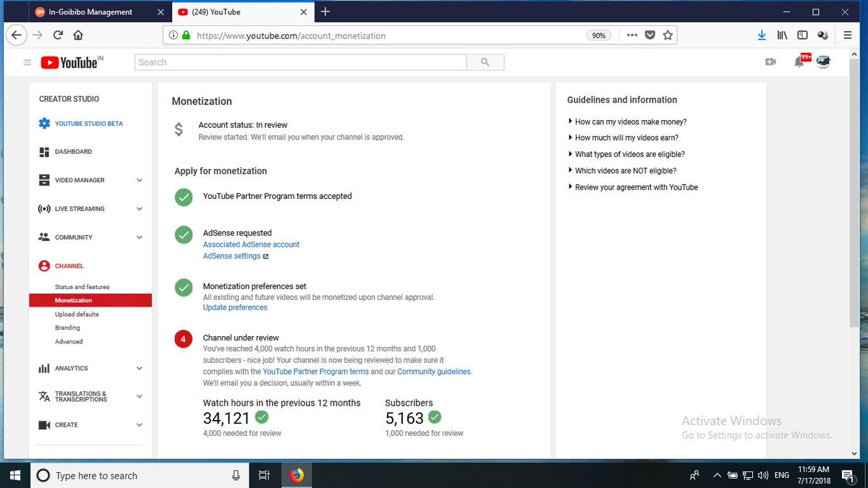Toggle the Firefox sidebar icon
The width and height of the screenshot is (868, 488).
pos(802,35)
